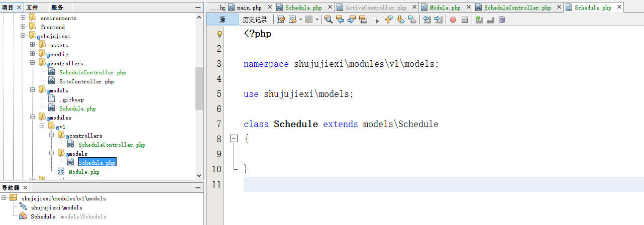Image resolution: width=644 pixels, height=225 pixels.
Task: Collapse the modules folder
Action: pyautogui.click(x=32, y=117)
